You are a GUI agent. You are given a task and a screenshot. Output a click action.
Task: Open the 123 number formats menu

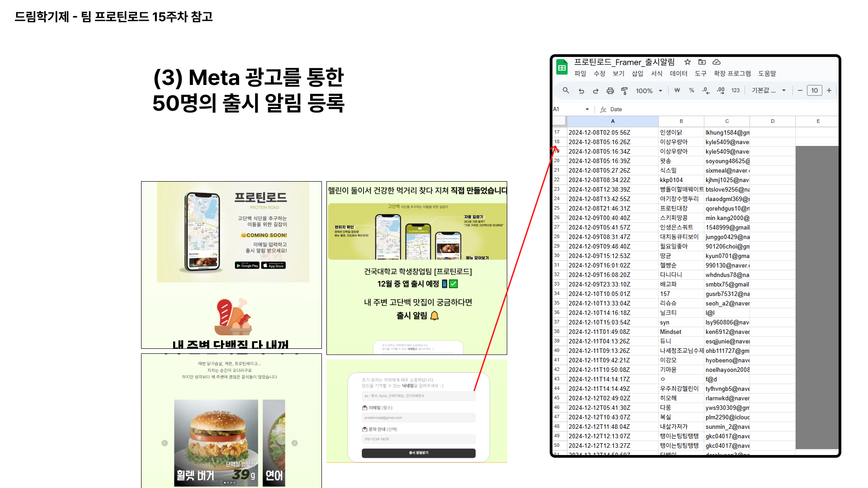736,90
